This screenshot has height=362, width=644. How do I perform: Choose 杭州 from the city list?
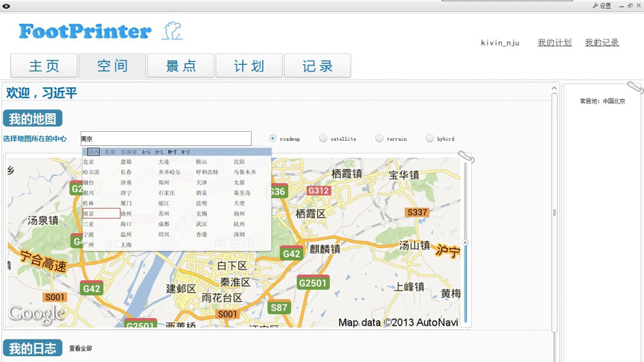point(239,224)
